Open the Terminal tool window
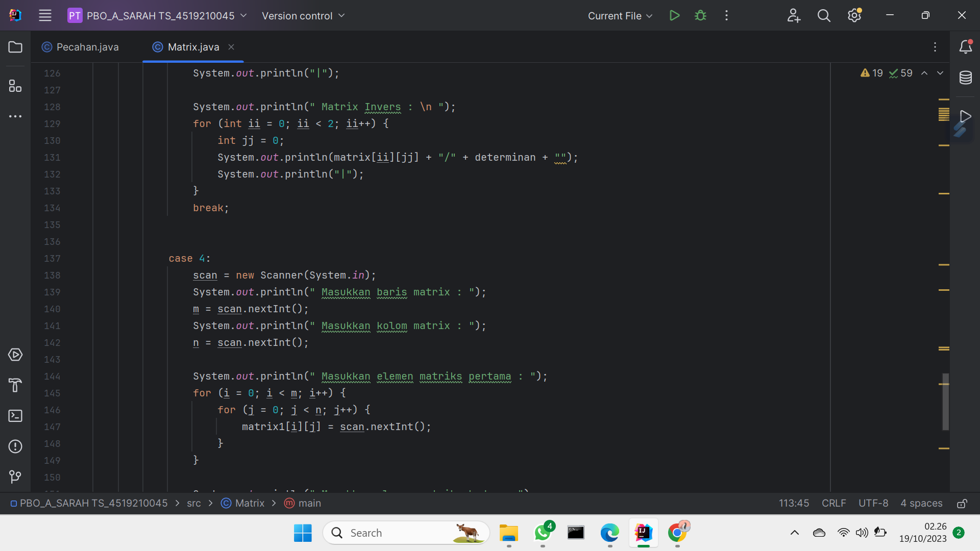Screen dimensions: 980x551 pos(15,416)
